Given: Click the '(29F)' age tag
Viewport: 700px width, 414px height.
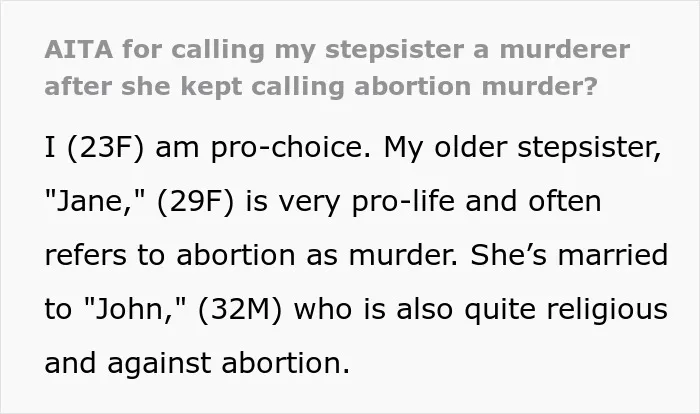Looking at the screenshot, I should click(195, 202).
